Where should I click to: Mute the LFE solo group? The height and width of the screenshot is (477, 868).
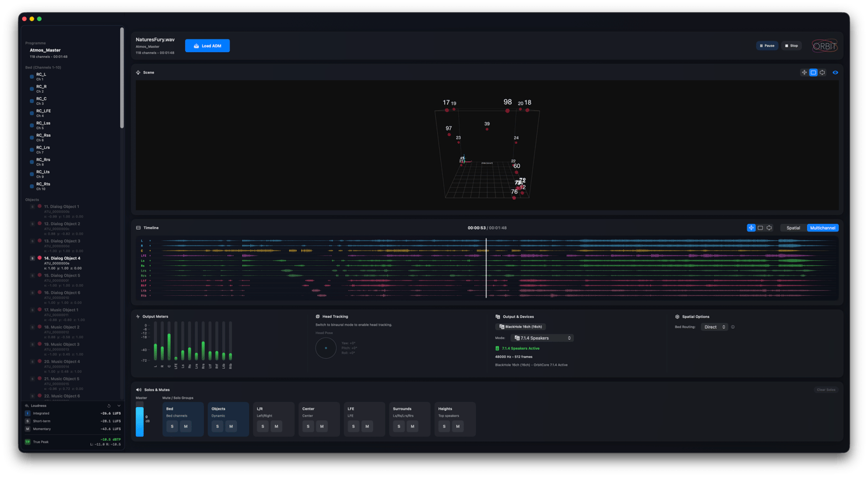click(x=366, y=426)
